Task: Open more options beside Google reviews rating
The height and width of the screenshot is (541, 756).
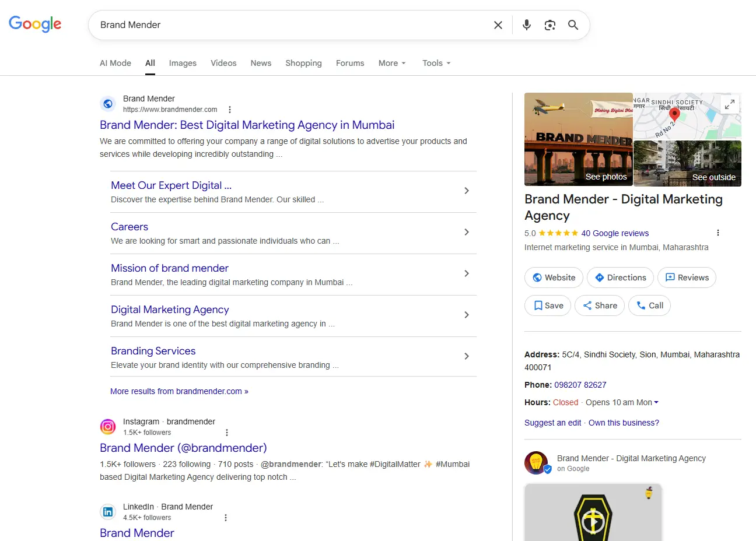Action: [717, 233]
